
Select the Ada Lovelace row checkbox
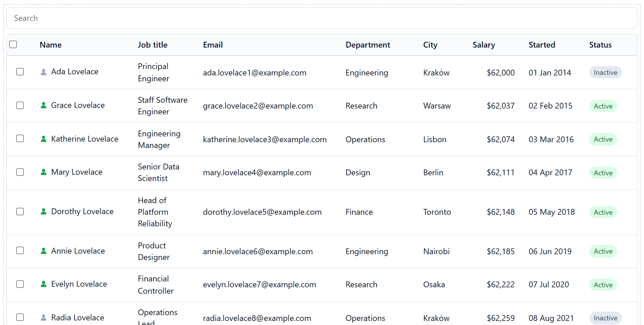pyautogui.click(x=20, y=72)
